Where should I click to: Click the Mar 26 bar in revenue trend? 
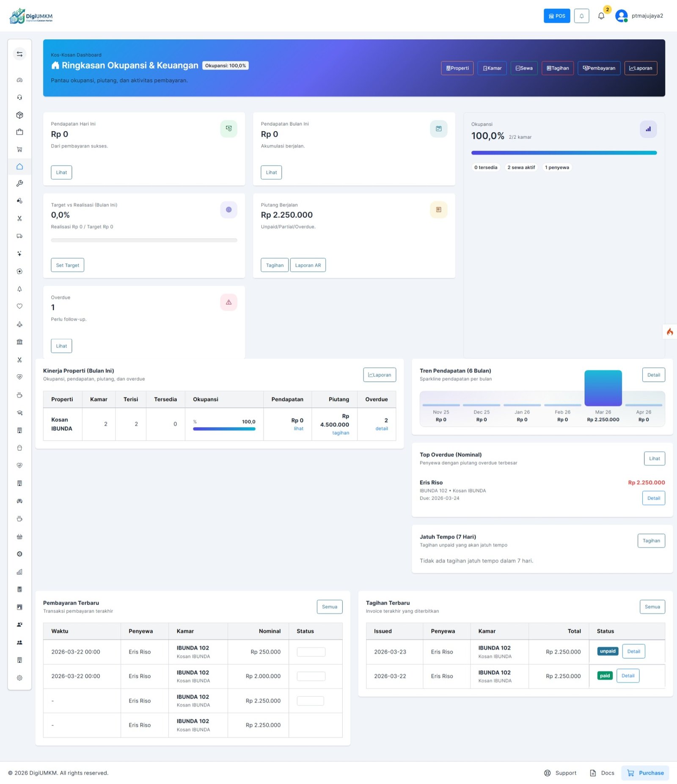click(603, 388)
